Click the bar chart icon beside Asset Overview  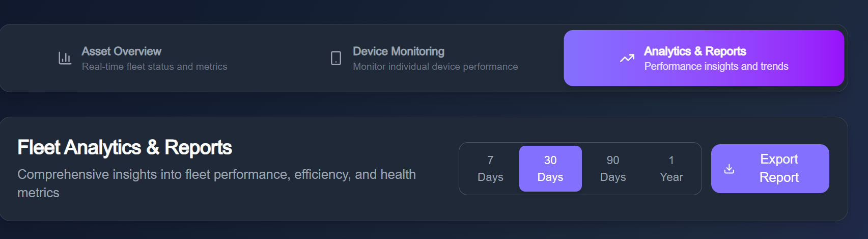65,58
